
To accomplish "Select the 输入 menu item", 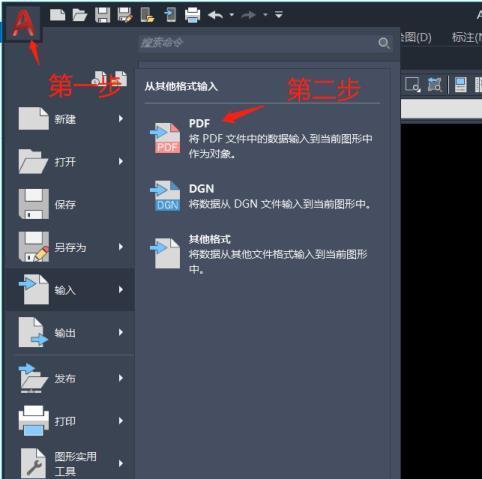I will pyautogui.click(x=70, y=289).
